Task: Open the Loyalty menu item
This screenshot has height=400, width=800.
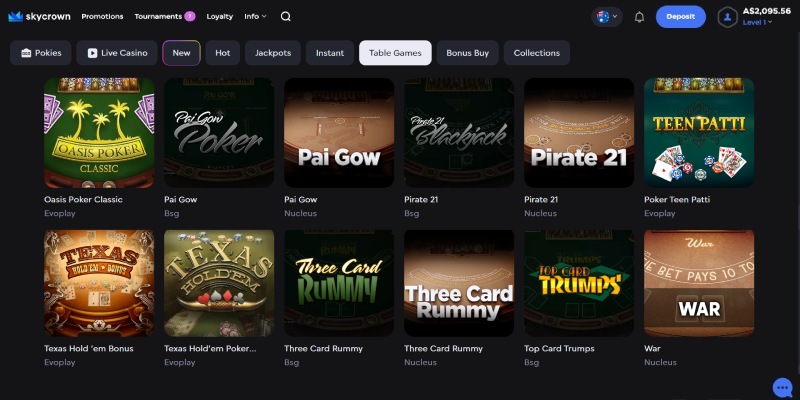Action: (x=219, y=16)
